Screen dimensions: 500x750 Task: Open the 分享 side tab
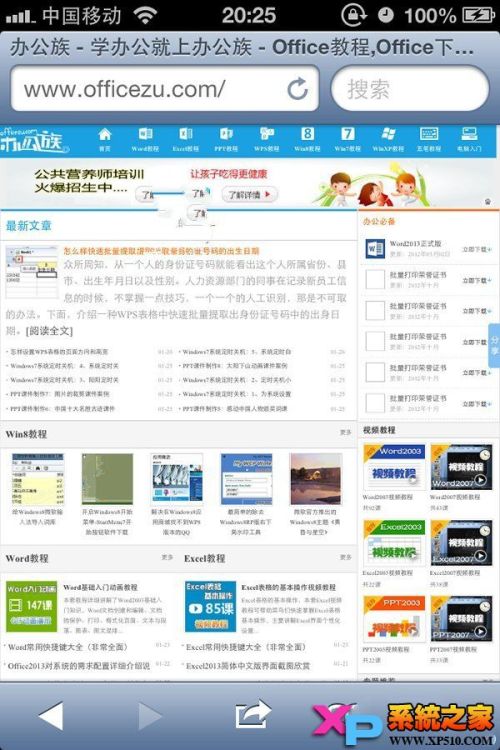coord(494,345)
